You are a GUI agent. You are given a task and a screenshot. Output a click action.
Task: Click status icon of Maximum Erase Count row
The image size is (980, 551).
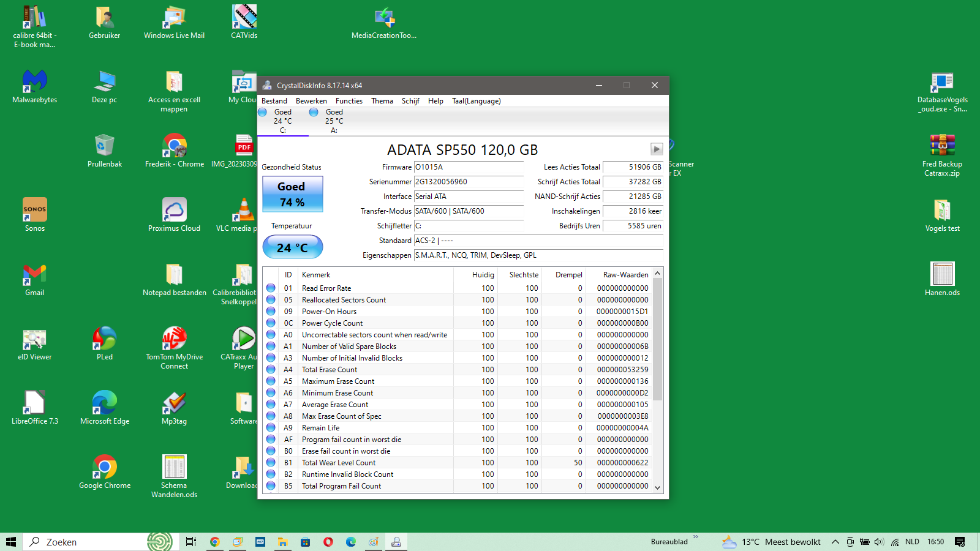pos(271,381)
